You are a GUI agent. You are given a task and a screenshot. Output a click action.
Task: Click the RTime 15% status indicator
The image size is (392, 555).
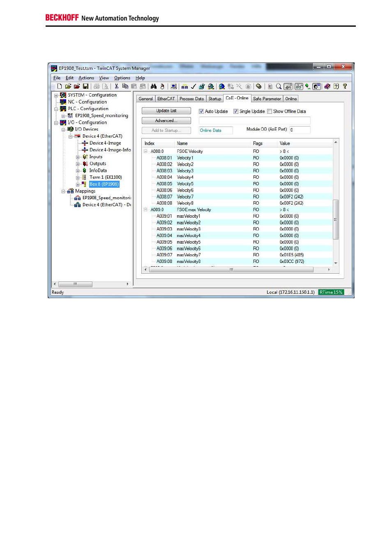331,292
